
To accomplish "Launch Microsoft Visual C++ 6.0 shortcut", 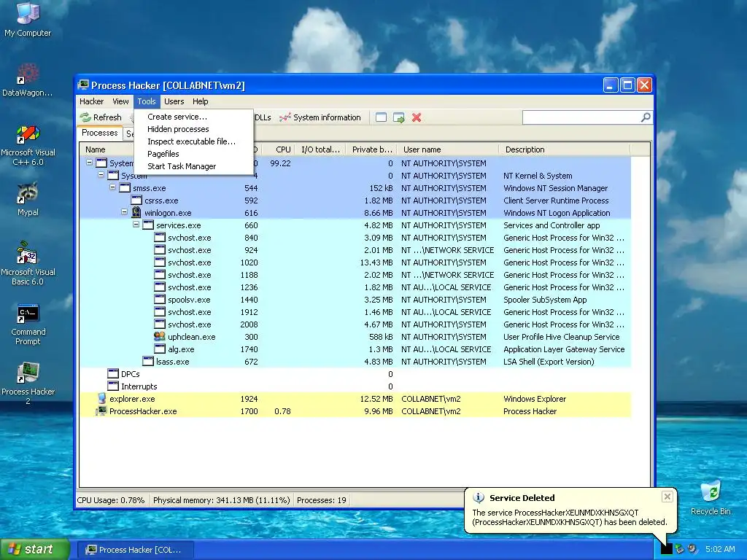I will point(28,145).
